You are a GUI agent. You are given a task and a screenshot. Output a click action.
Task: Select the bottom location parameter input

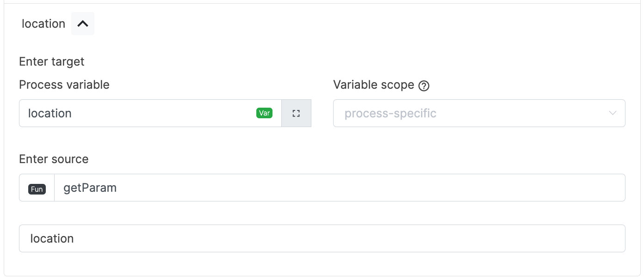[185, 238]
